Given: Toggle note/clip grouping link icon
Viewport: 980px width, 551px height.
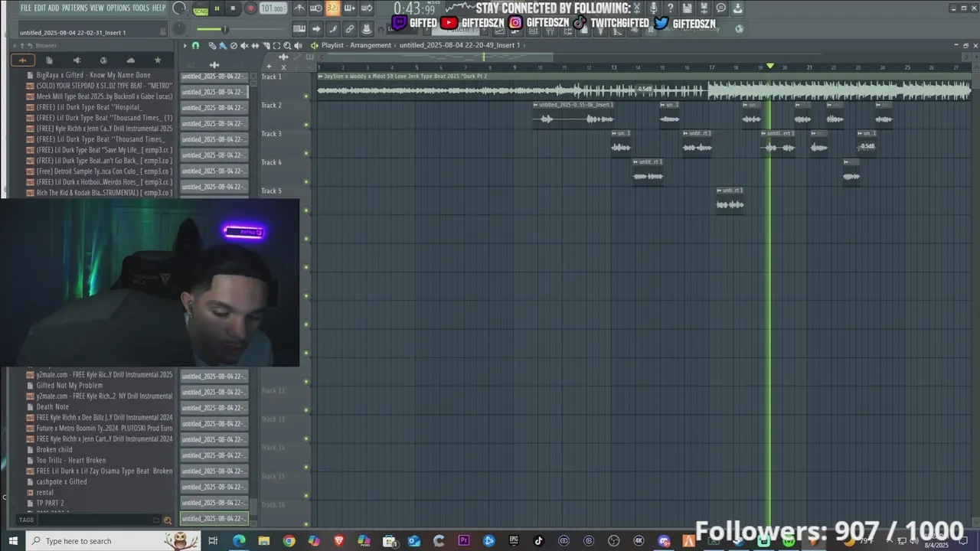Looking at the screenshot, I should (350, 29).
